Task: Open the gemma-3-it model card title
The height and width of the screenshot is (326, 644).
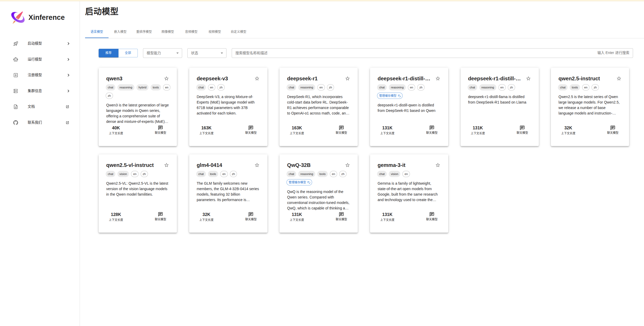Action: [391, 165]
